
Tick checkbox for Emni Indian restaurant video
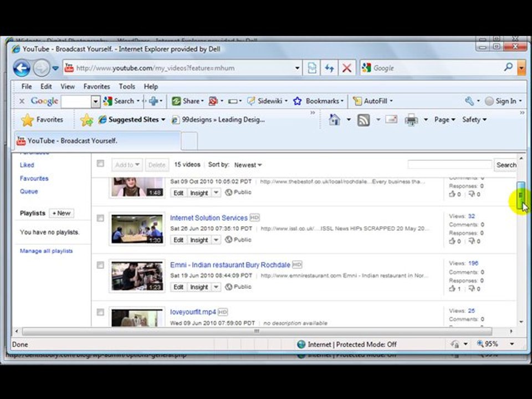click(100, 265)
